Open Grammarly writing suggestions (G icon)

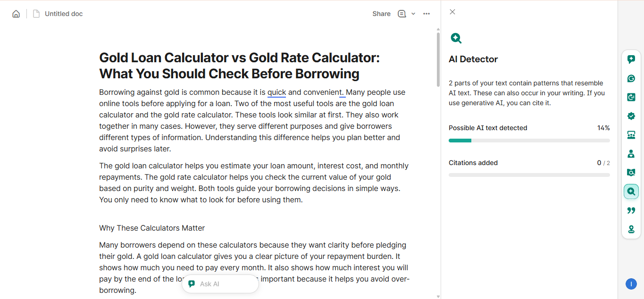point(631,78)
